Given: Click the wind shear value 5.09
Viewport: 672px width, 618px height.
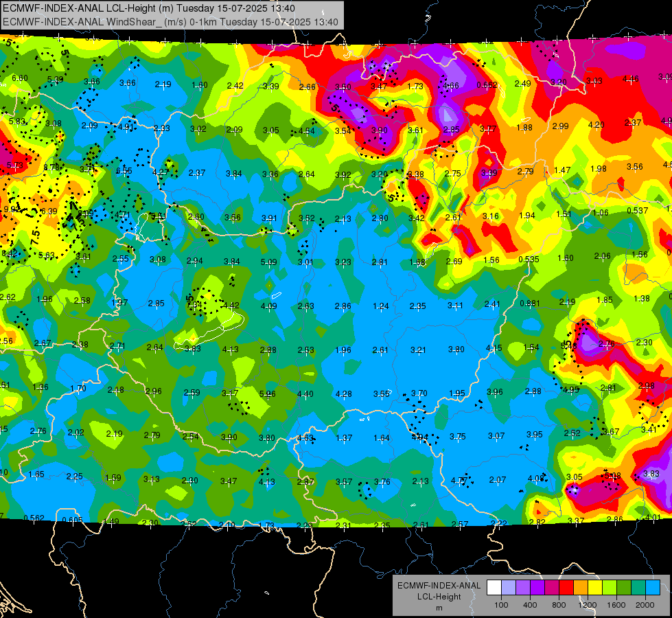Looking at the screenshot, I should [268, 262].
